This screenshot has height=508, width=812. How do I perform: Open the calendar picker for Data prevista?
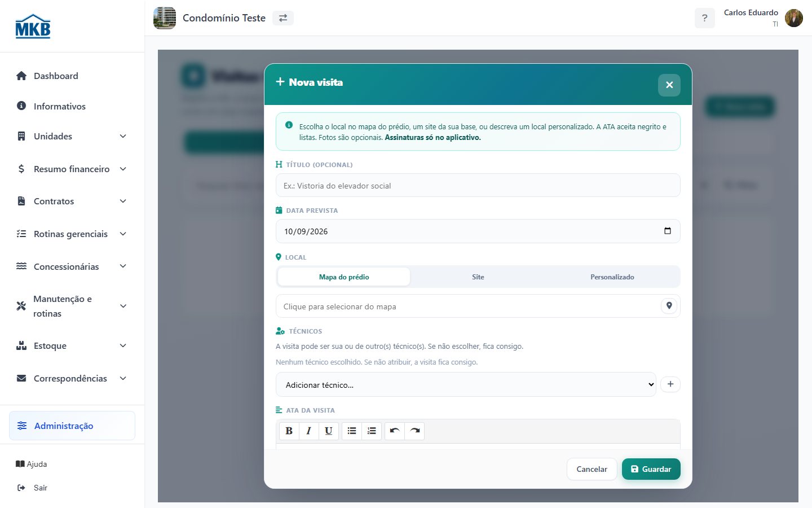click(668, 231)
